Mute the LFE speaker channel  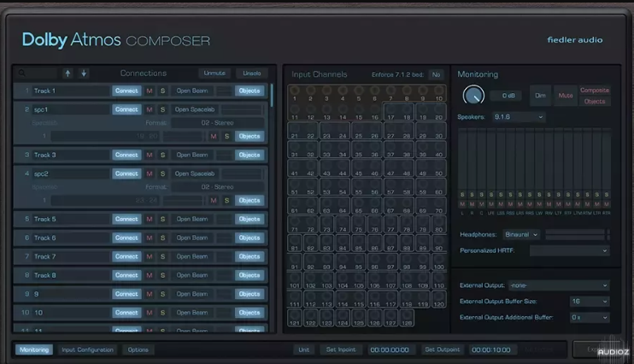[490, 204]
